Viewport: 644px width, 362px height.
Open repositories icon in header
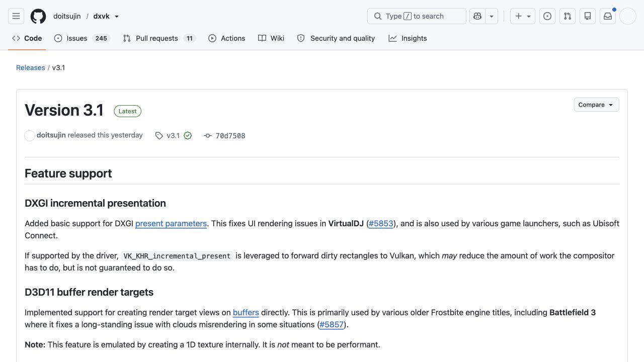588,16
